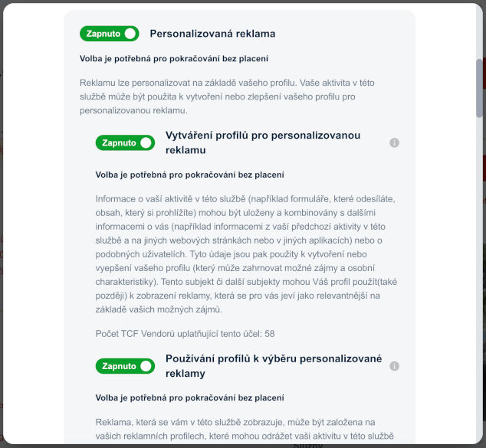
Task: Click the dialog's vertical scrollbar thumb
Action: click(x=479, y=88)
